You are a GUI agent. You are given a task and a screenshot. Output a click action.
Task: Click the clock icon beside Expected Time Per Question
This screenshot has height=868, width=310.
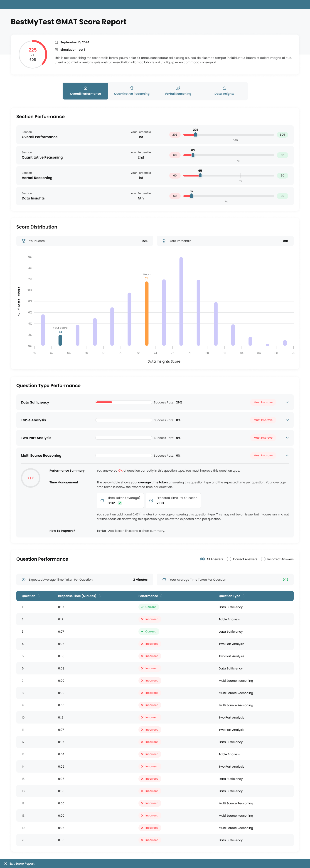pyautogui.click(x=151, y=501)
